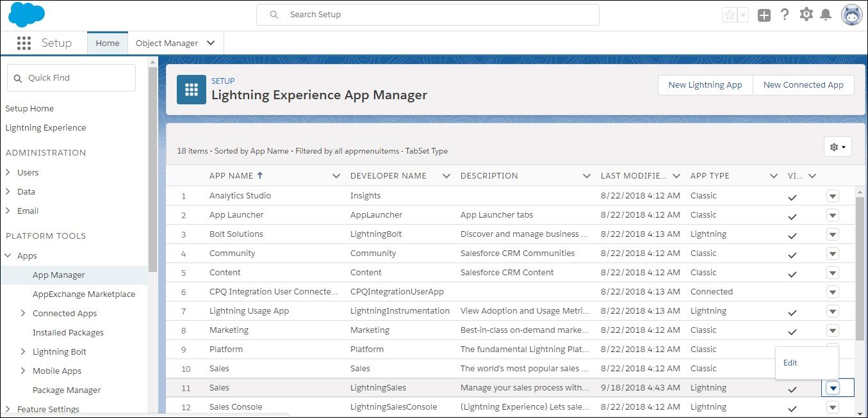Select App Manager in the sidebar
Viewport: 868px width, 418px height.
[59, 275]
